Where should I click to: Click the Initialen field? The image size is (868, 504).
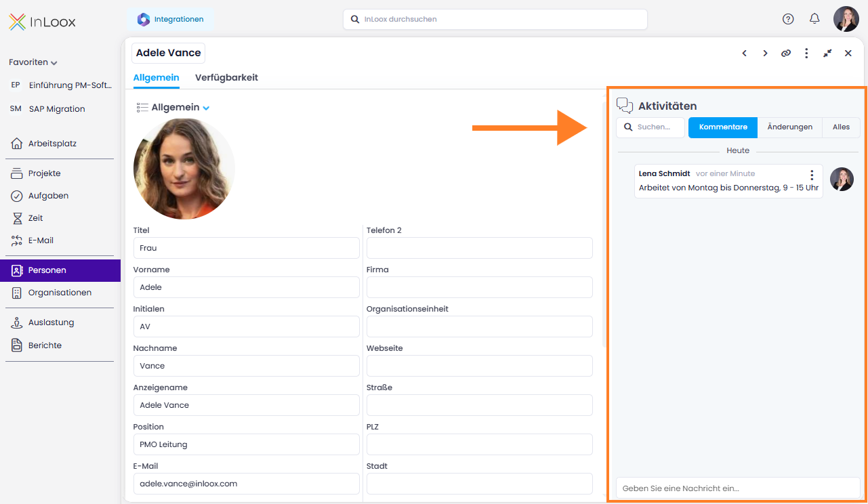tap(247, 327)
